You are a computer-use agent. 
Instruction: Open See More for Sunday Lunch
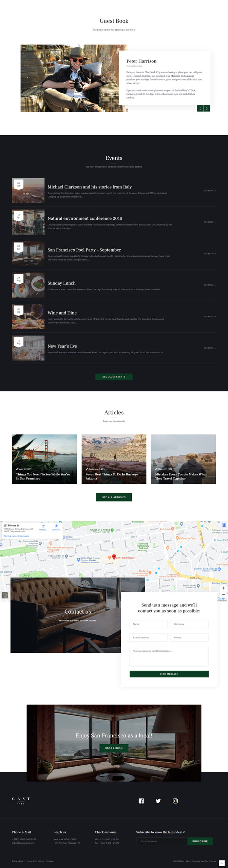click(210, 285)
